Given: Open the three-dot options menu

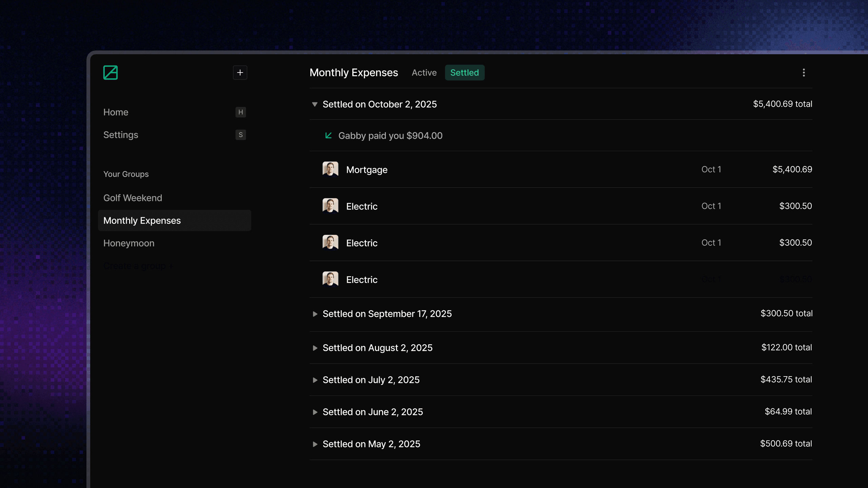Looking at the screenshot, I should [x=804, y=73].
